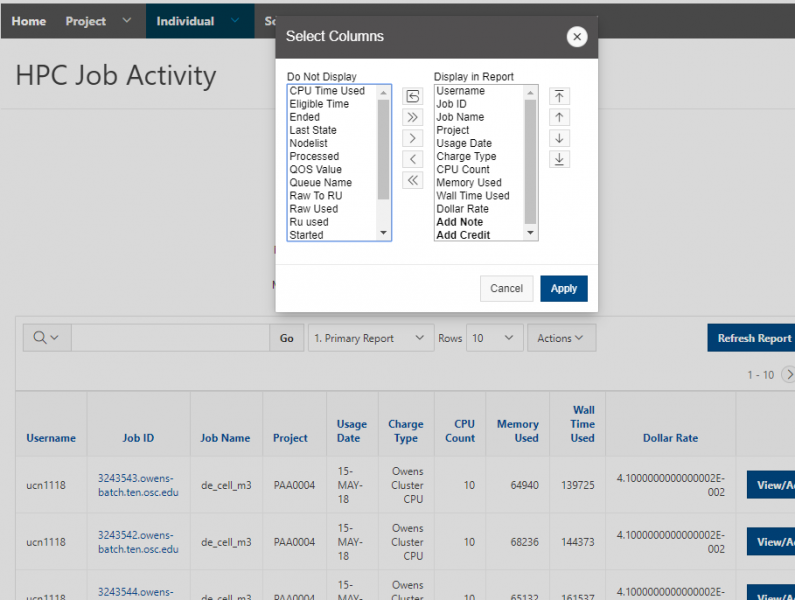Move selected column to Top
Image resolution: width=795 pixels, height=600 pixels.
[560, 96]
